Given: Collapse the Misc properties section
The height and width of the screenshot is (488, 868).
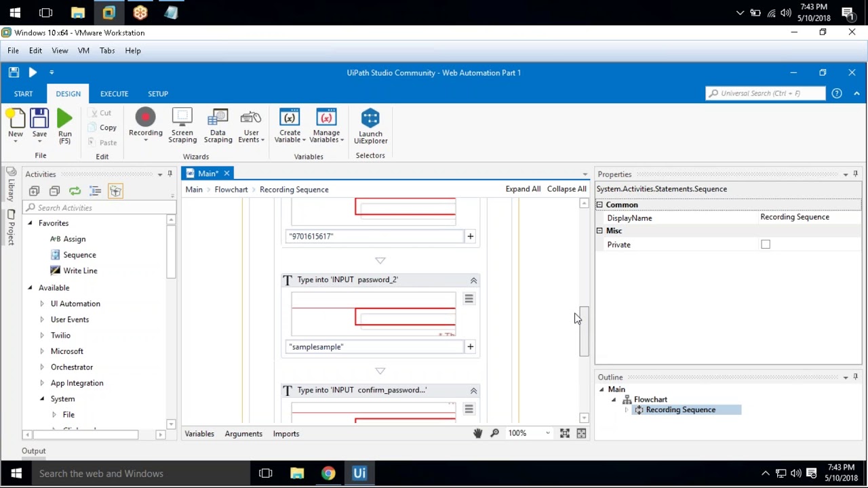Looking at the screenshot, I should point(599,230).
